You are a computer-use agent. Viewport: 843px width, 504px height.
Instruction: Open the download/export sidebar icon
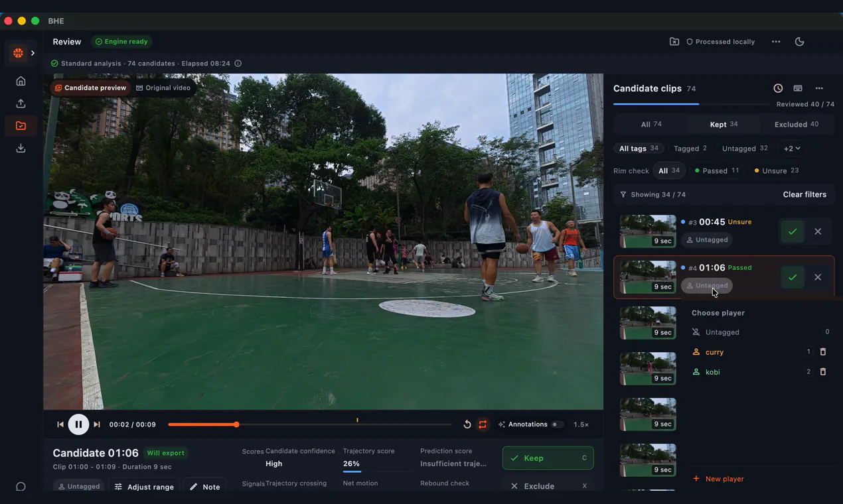21,148
